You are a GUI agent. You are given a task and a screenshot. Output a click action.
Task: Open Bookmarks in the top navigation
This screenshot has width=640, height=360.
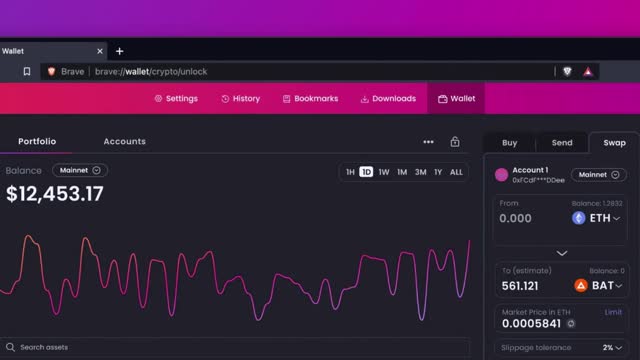(310, 99)
